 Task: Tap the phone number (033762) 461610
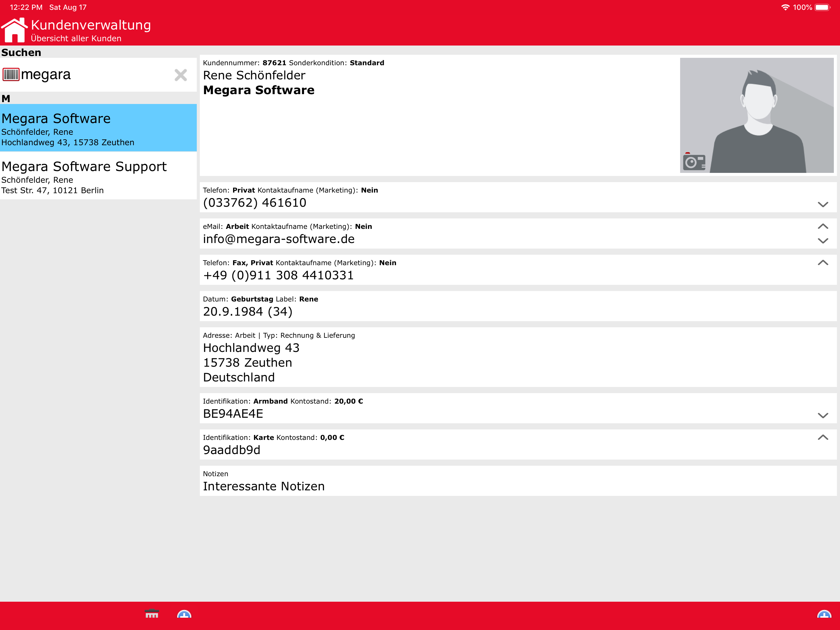[255, 202]
